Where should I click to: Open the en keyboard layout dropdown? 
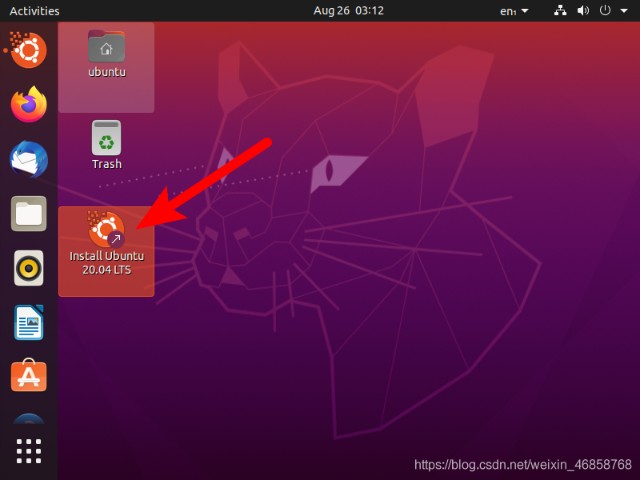pyautogui.click(x=514, y=11)
